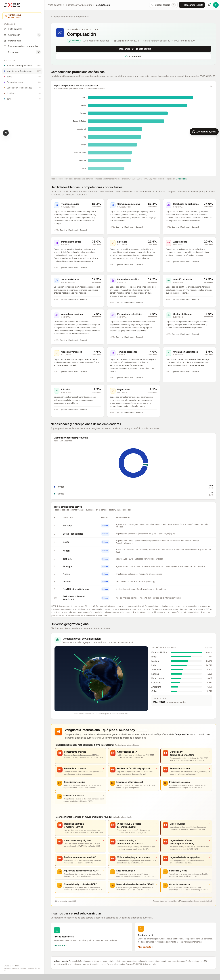The height and width of the screenshot is (980, 220).
Task: Click the Negociación card icon
Action: click(x=113, y=390)
